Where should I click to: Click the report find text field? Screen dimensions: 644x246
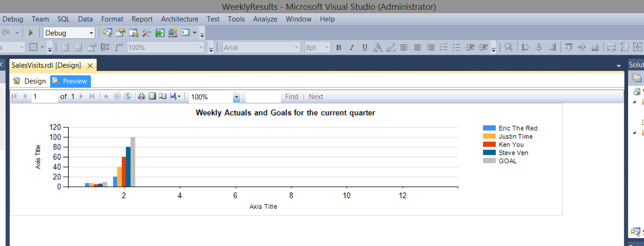pyautogui.click(x=262, y=97)
